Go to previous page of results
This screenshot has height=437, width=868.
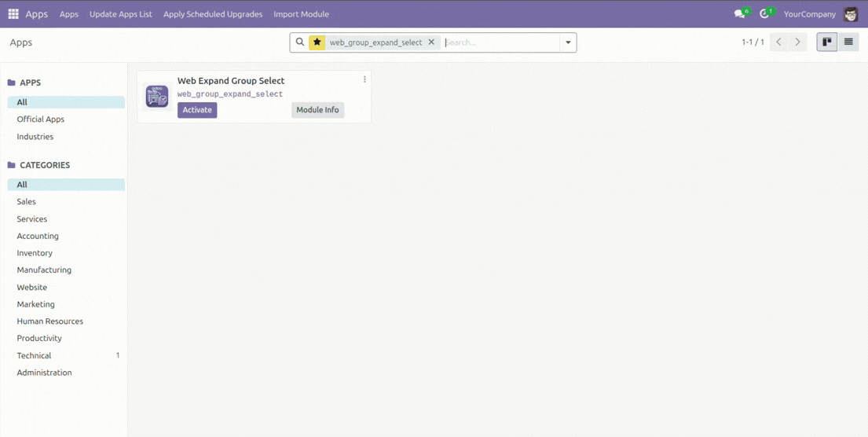pos(778,42)
